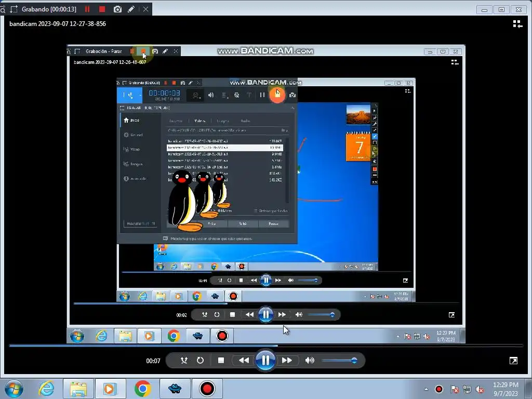Click the outermost player's seek bar
The width and height of the screenshot is (532, 399).
click(267, 345)
